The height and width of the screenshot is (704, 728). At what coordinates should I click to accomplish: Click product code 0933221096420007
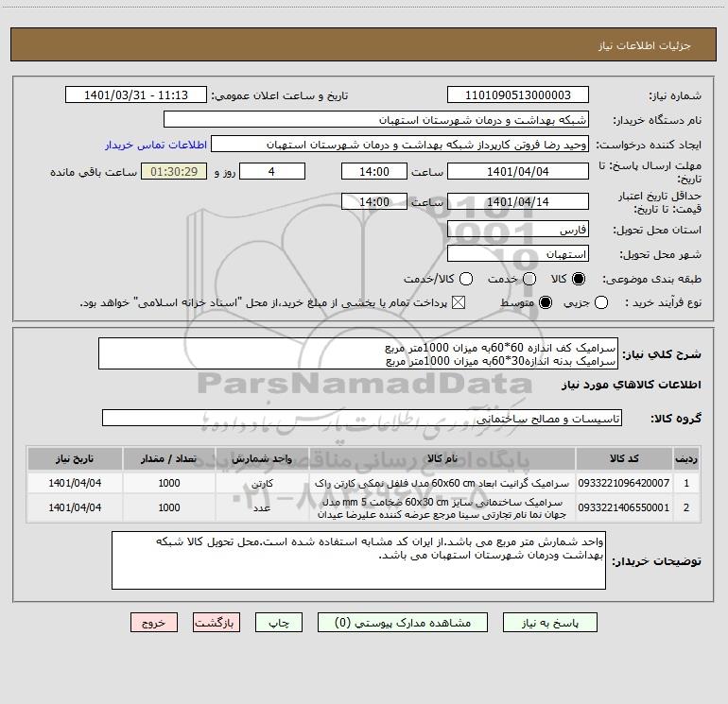[x=624, y=483]
